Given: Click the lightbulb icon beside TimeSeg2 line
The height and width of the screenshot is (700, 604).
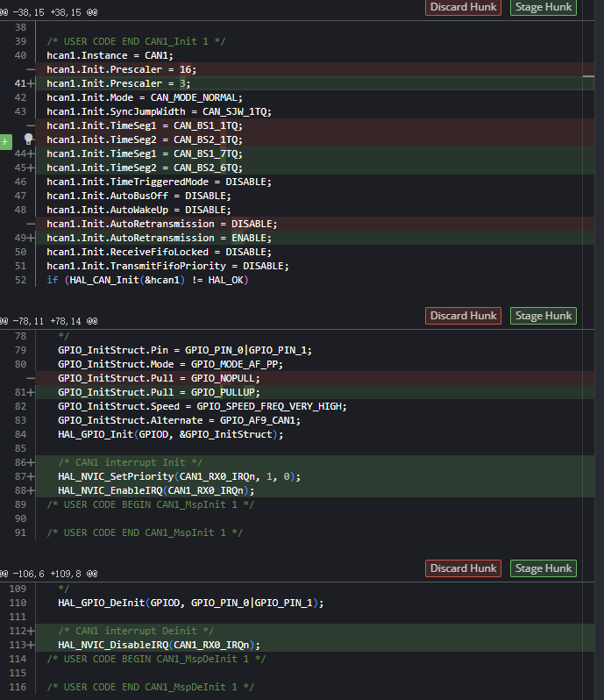Looking at the screenshot, I should (28, 139).
